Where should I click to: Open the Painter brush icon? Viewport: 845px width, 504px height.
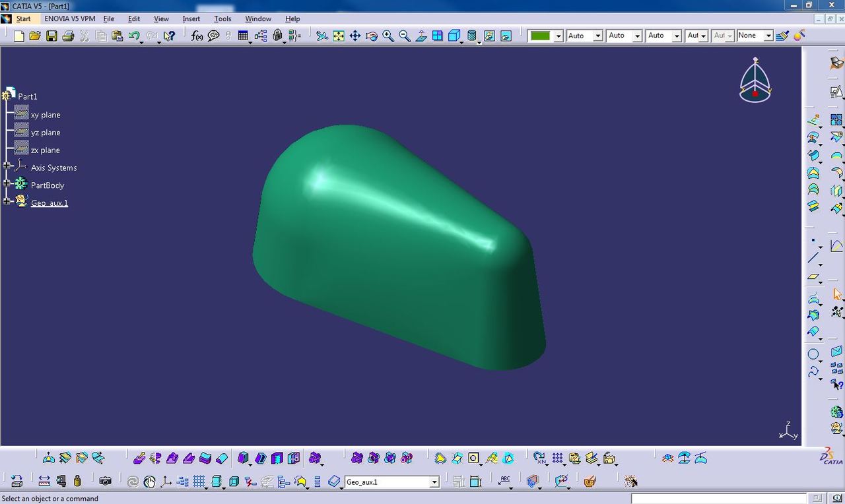783,36
